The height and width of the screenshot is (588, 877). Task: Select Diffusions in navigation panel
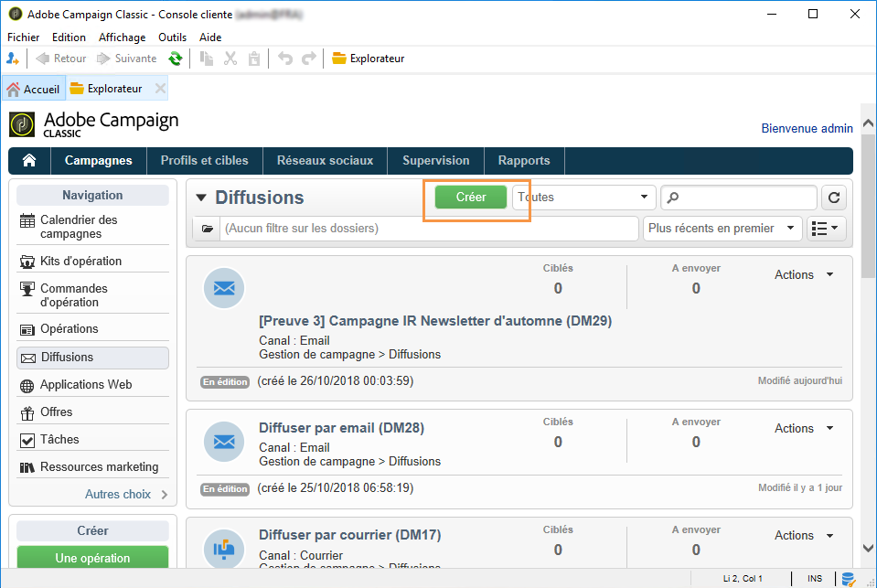(x=92, y=358)
